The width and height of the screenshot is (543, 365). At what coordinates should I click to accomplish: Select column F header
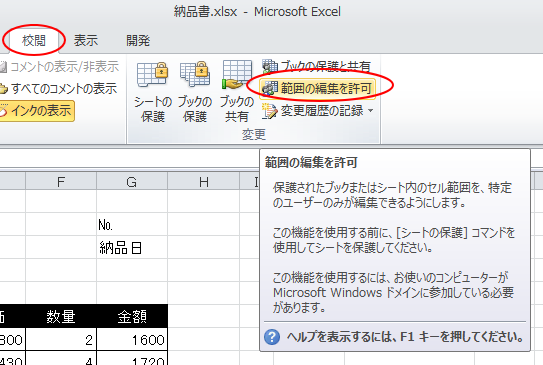pyautogui.click(x=61, y=181)
